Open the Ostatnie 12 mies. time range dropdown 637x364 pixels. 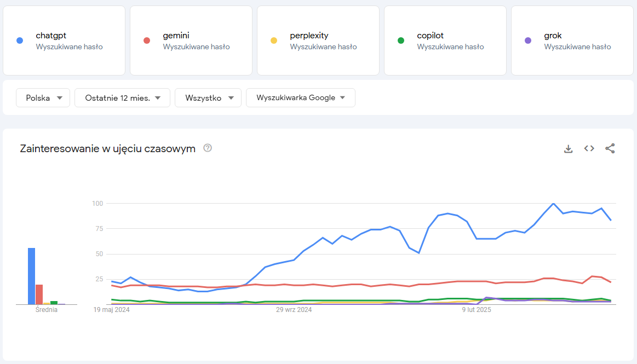[x=122, y=98]
